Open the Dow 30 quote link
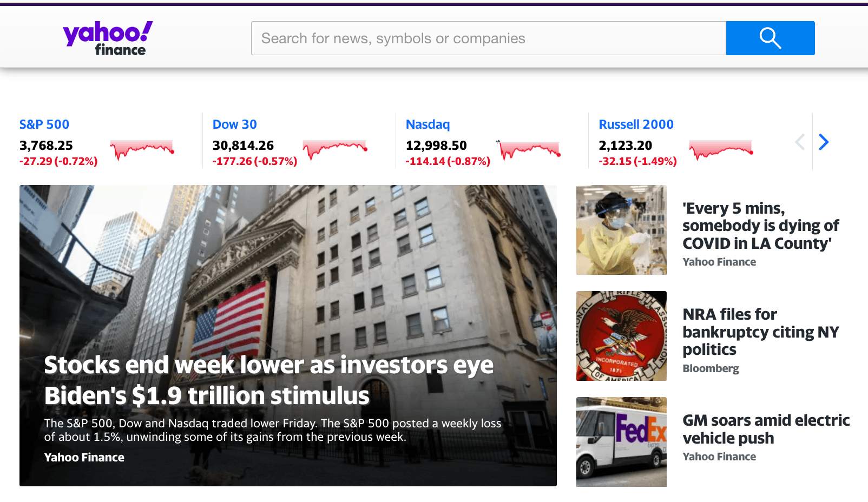Image resolution: width=868 pixels, height=502 pixels. [x=235, y=124]
